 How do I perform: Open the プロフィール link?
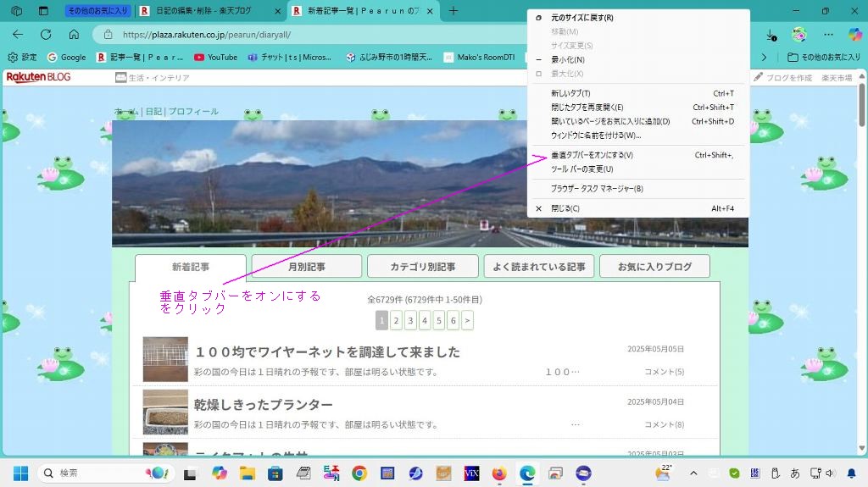[193, 112]
